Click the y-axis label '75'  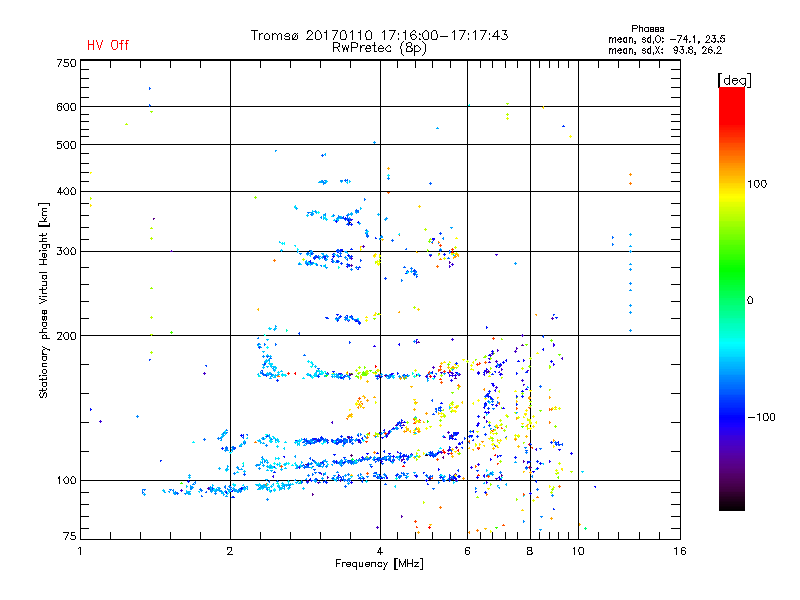(69, 536)
